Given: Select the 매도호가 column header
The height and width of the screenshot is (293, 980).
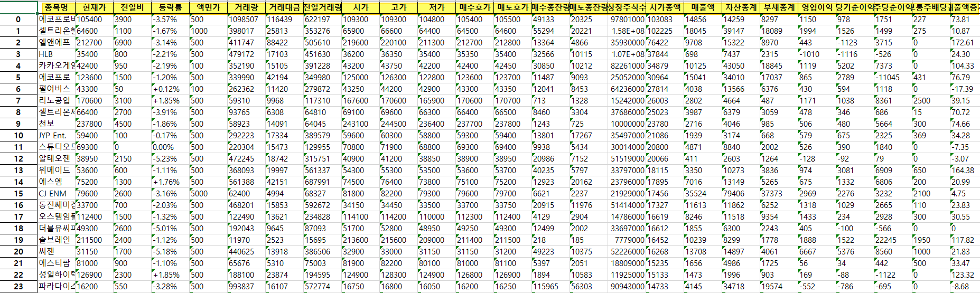Looking at the screenshot, I should point(513,7).
